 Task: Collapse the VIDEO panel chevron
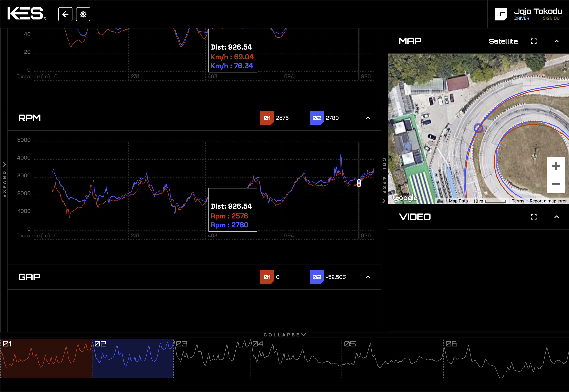[557, 217]
